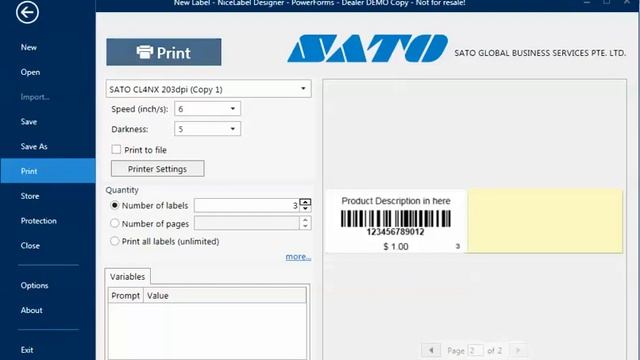The height and width of the screenshot is (360, 640).
Task: Open New in the sidebar menu
Action: [29, 47]
